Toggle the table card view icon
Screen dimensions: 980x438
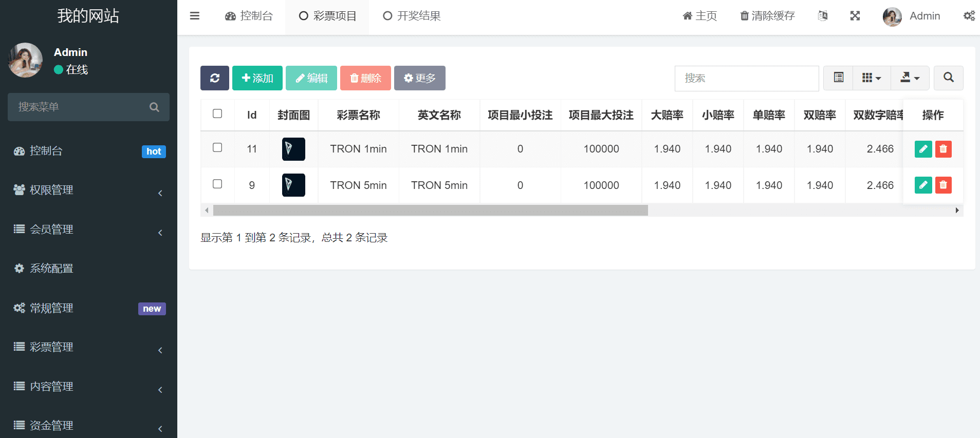[x=838, y=78]
